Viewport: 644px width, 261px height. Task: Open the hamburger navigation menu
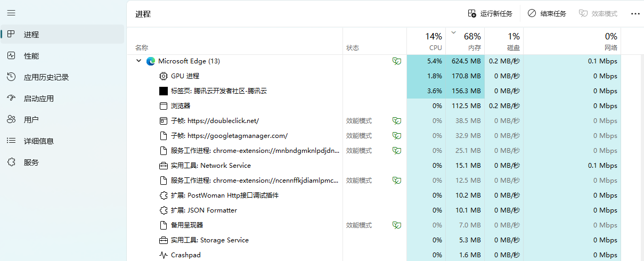pos(11,12)
